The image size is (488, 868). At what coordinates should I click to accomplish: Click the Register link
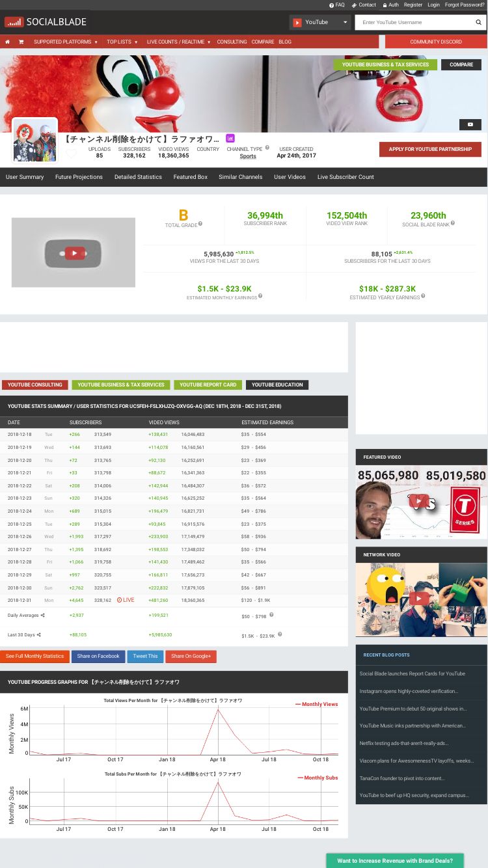coord(413,5)
